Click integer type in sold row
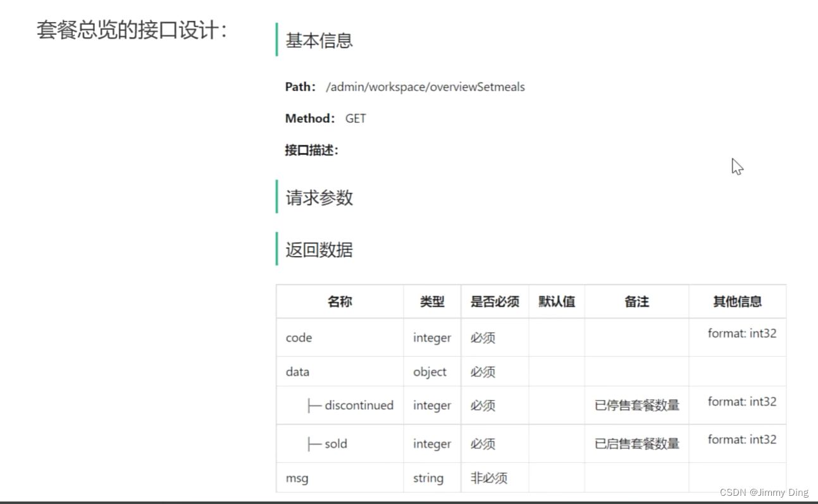This screenshot has width=818, height=504. pos(432,444)
